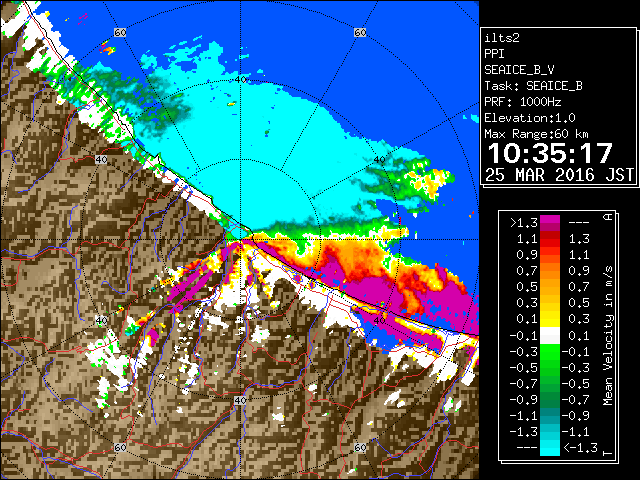Pick the white near-zero velocity swatch

[x=550, y=336]
